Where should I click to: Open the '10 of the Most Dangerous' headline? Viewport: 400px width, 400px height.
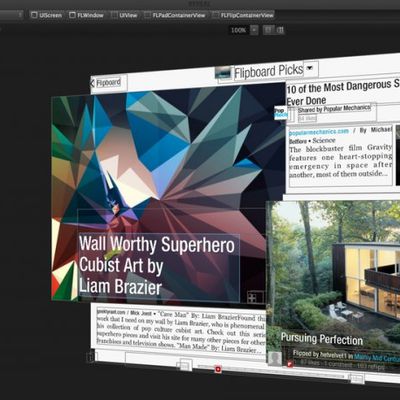343,93
